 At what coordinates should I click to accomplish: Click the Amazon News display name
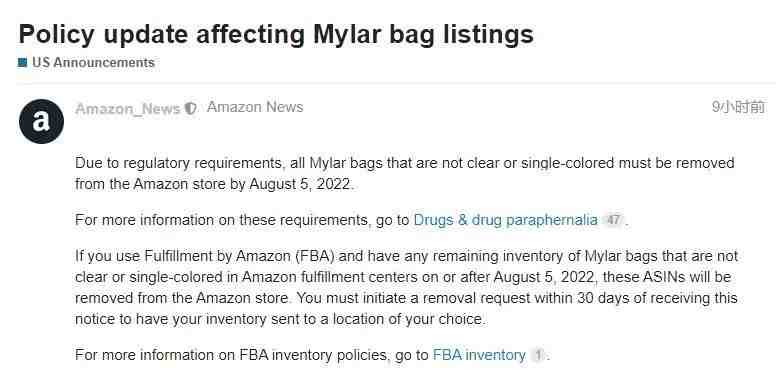tap(255, 107)
